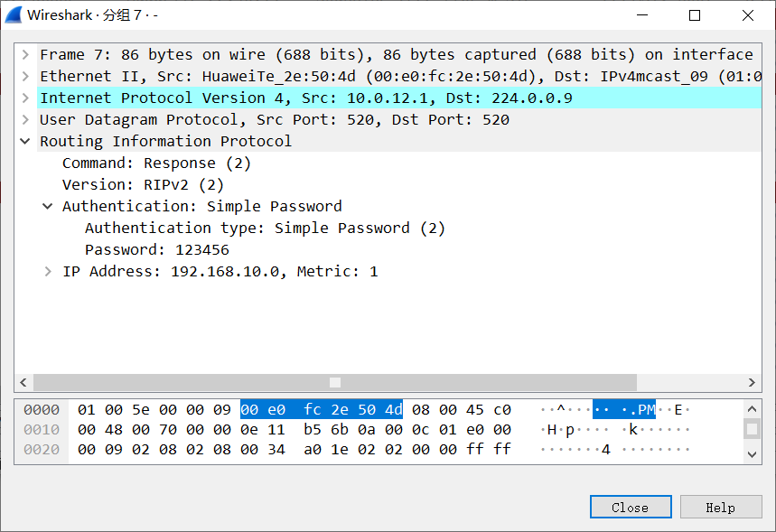Select the Version: RIPv2 field
Viewport: 776px width, 532px height.
(x=141, y=184)
